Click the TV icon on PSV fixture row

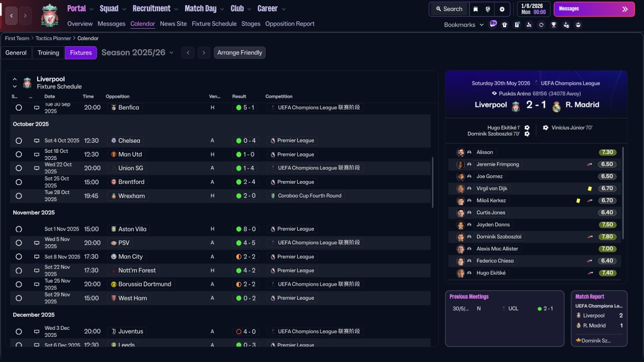37,243
